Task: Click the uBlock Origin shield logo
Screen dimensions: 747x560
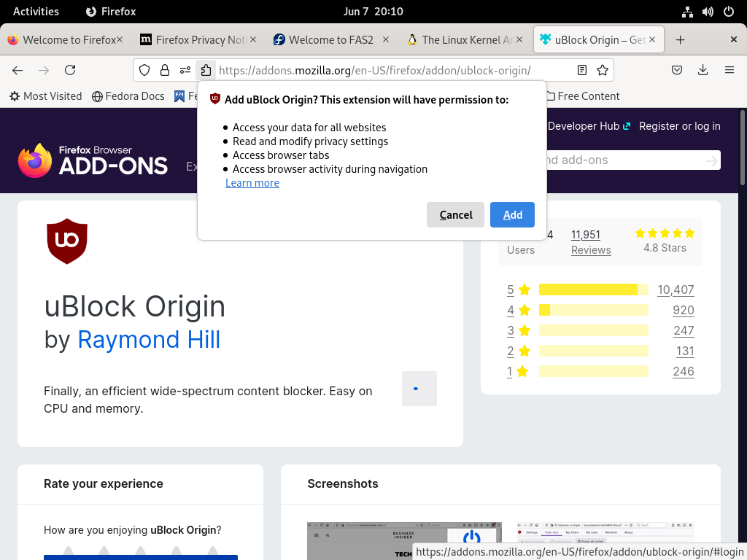Action: 67,241
